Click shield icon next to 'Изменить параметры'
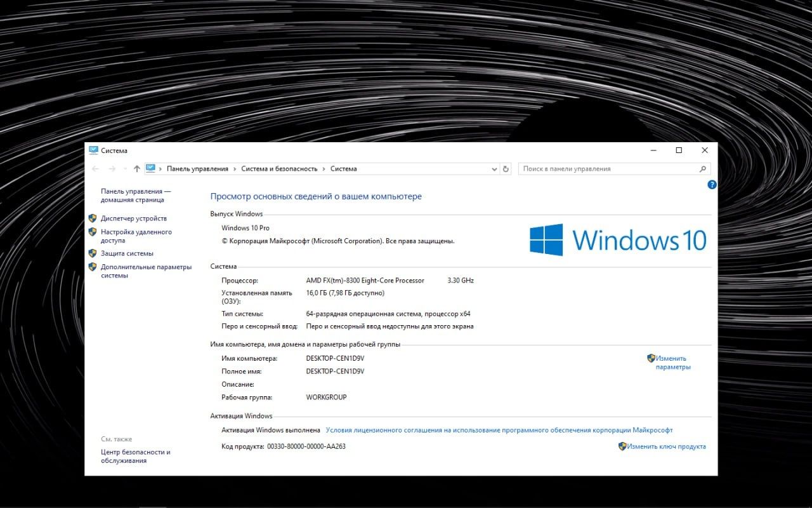812x508 pixels. tap(651, 358)
